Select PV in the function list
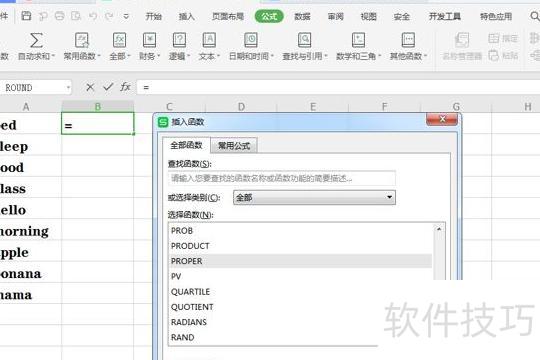Viewport: 540px width, 360px height. (x=300, y=276)
